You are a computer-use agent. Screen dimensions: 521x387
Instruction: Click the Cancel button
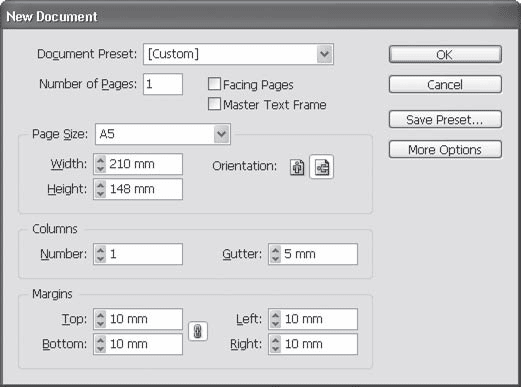coord(445,84)
